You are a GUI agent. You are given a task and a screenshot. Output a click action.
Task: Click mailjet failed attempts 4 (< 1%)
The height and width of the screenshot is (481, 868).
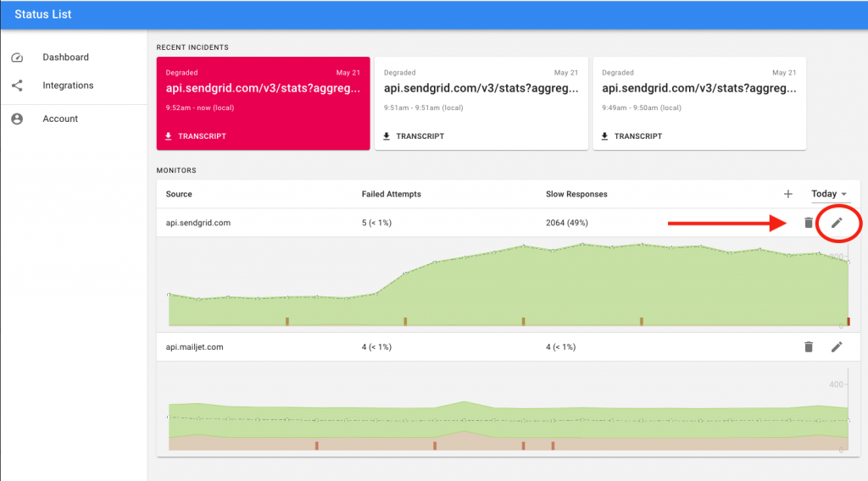coord(376,347)
